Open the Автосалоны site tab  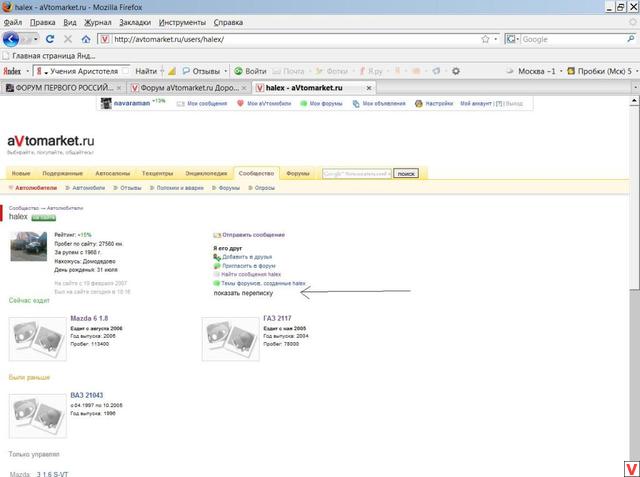point(113,173)
